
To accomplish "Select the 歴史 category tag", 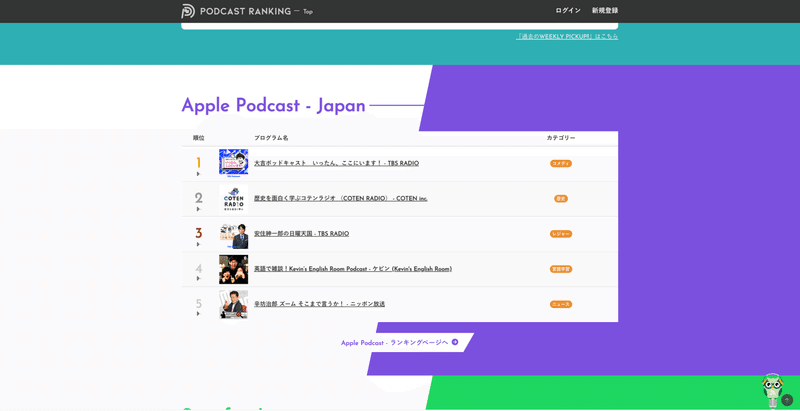I will [x=561, y=199].
